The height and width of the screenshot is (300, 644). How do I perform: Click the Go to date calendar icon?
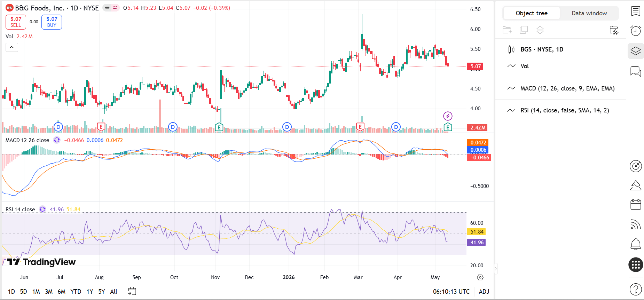(132, 291)
